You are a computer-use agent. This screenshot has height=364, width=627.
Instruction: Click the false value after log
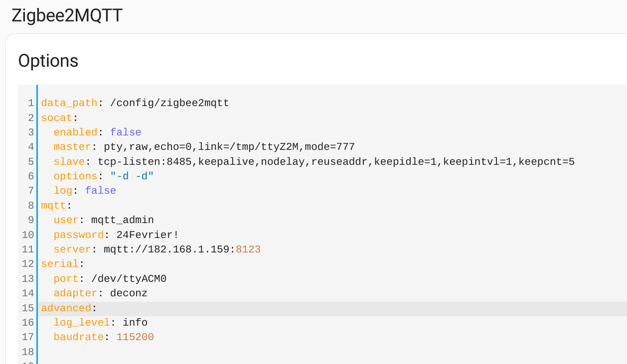tap(100, 191)
